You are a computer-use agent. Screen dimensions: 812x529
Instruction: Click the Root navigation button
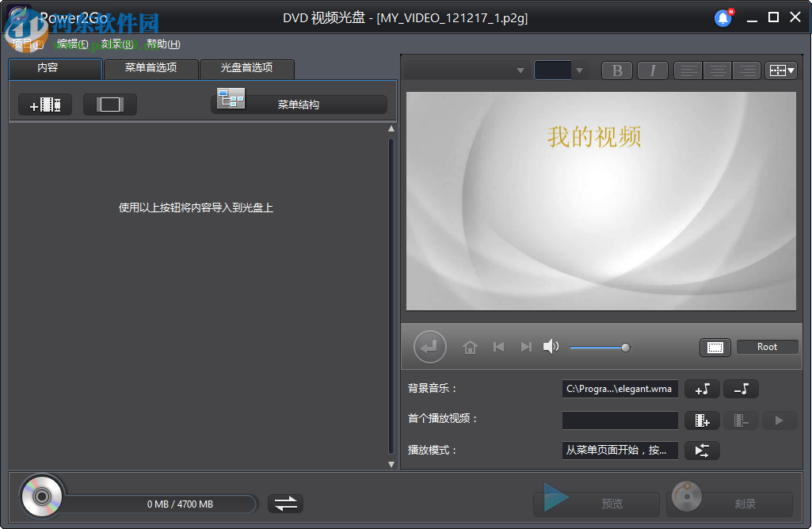(x=766, y=346)
